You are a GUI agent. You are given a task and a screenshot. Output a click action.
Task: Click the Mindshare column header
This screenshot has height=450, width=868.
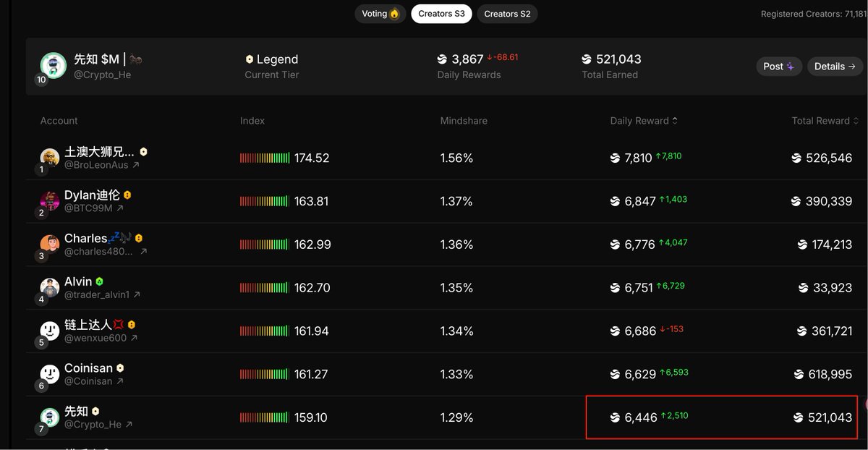tap(464, 121)
